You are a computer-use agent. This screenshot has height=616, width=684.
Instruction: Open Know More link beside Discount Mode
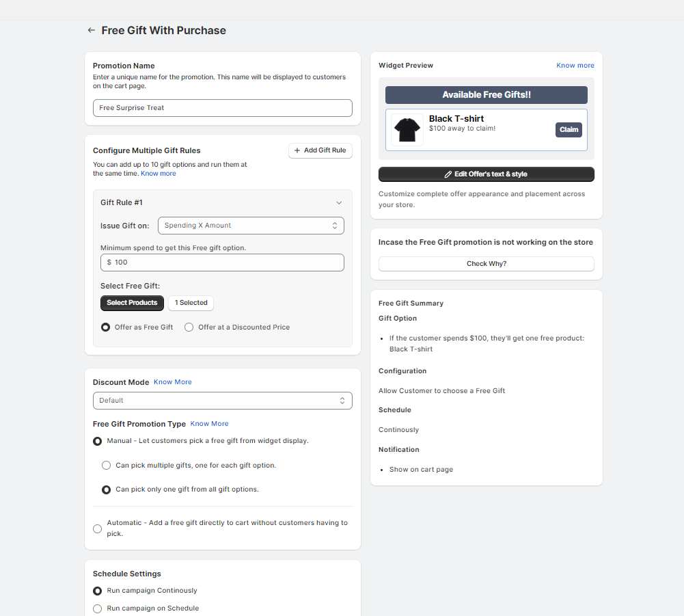point(173,382)
